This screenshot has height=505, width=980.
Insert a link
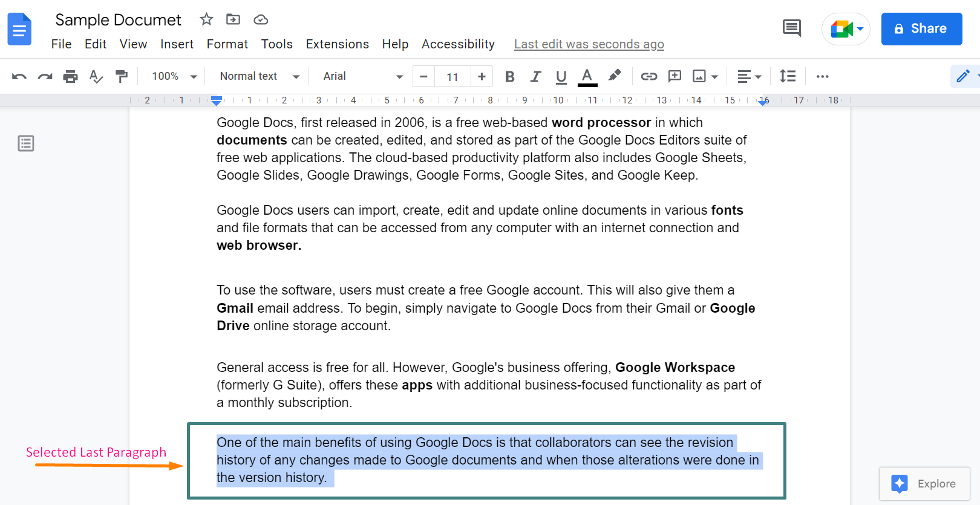click(x=649, y=76)
